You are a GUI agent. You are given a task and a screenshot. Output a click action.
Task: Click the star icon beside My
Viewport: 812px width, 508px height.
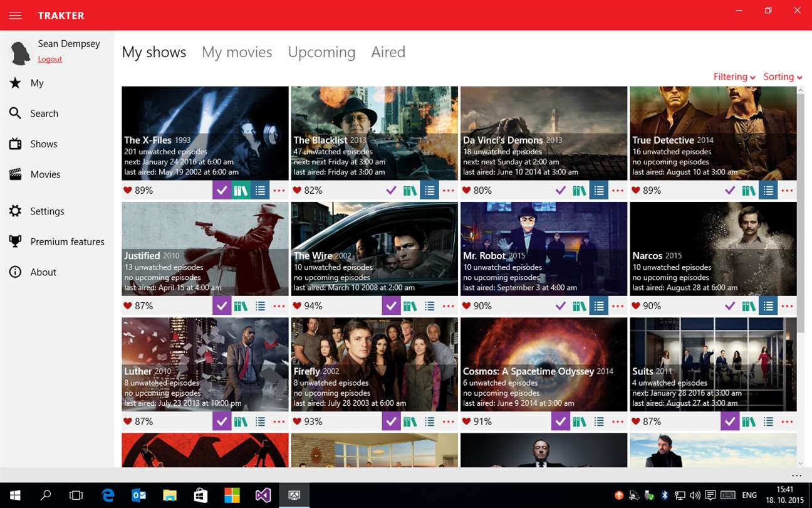15,83
